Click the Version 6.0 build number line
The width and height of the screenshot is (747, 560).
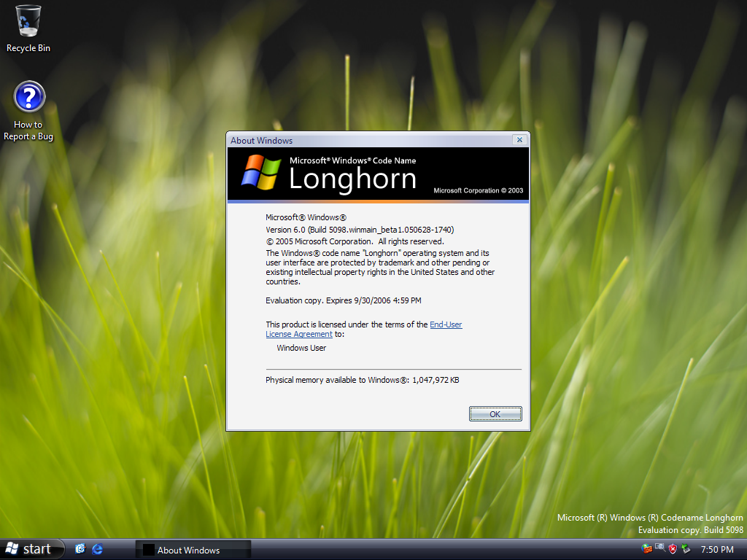[x=360, y=230]
